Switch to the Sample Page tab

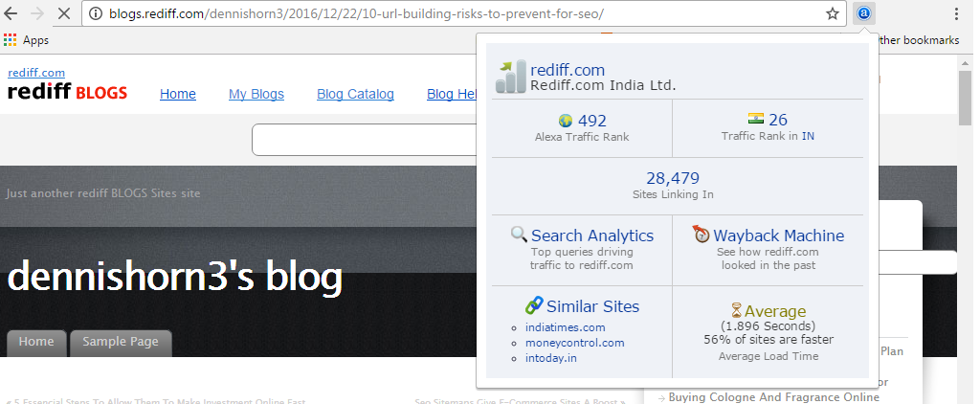pyautogui.click(x=121, y=342)
